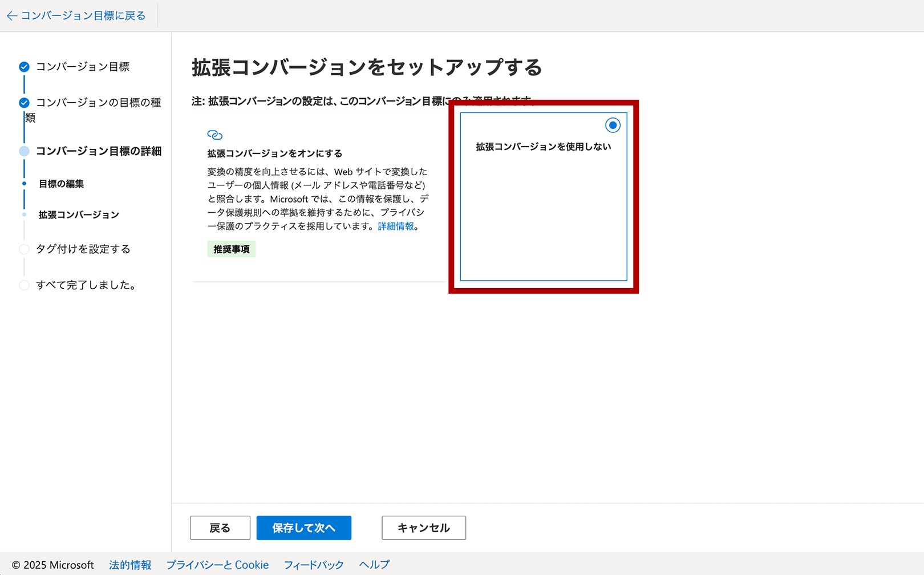Click the キャンセル button
The width and height of the screenshot is (924, 575).
[423, 528]
